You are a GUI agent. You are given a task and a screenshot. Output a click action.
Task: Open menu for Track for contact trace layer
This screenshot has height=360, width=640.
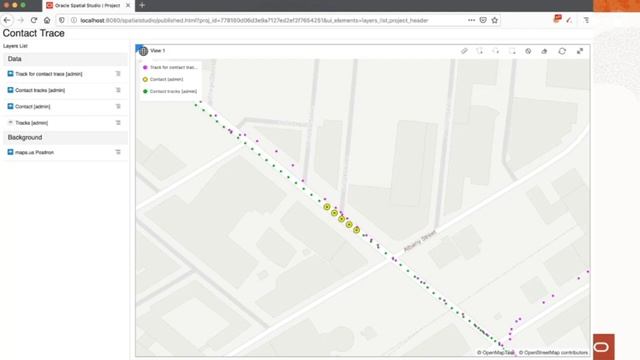[x=118, y=74]
